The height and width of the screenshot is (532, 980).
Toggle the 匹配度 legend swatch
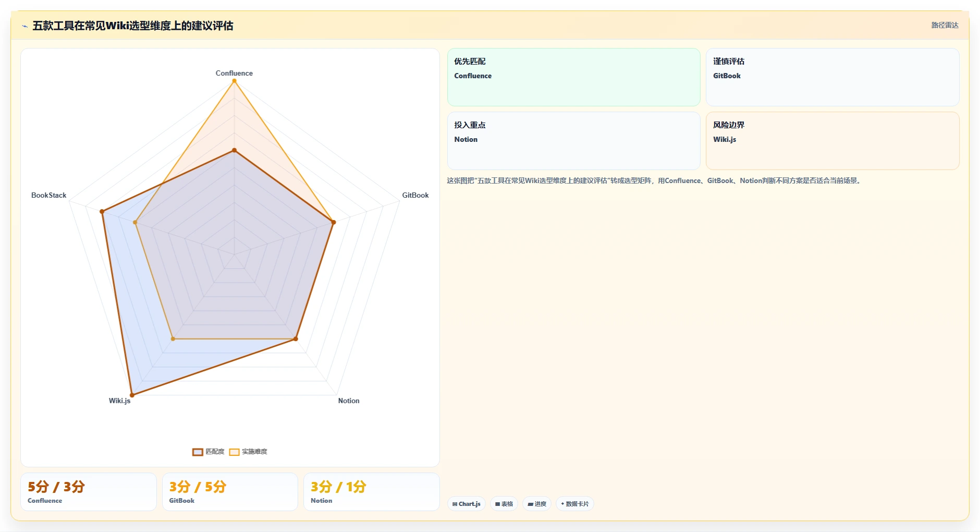(x=198, y=452)
